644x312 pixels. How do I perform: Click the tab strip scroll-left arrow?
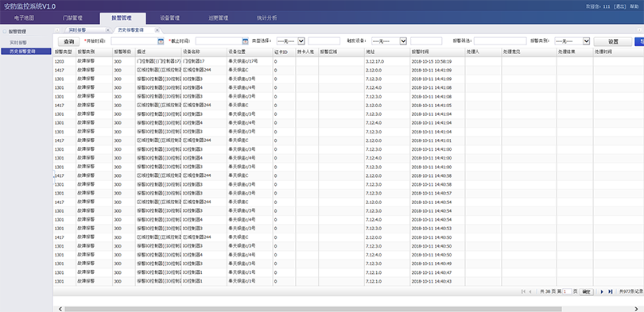(x=57, y=30)
